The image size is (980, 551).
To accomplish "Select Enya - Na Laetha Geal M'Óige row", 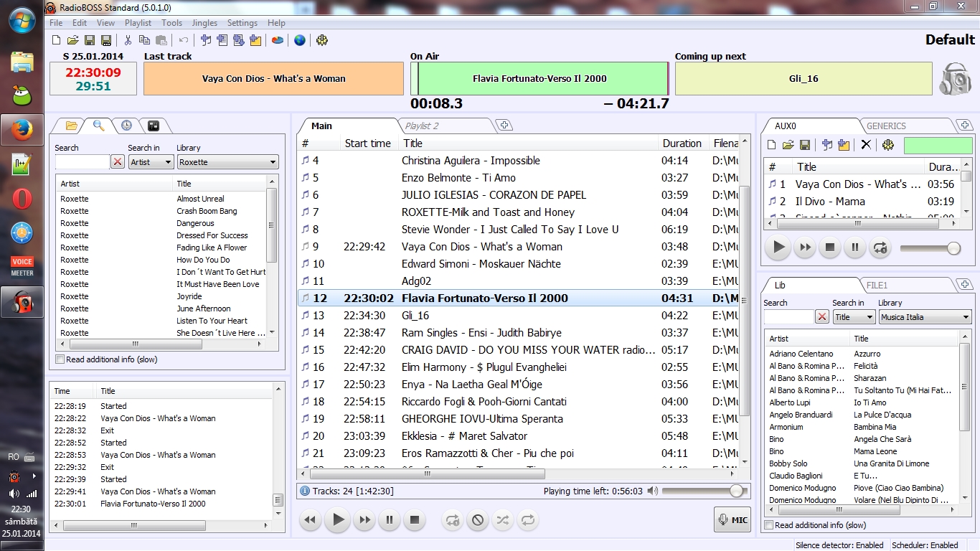I will point(519,385).
